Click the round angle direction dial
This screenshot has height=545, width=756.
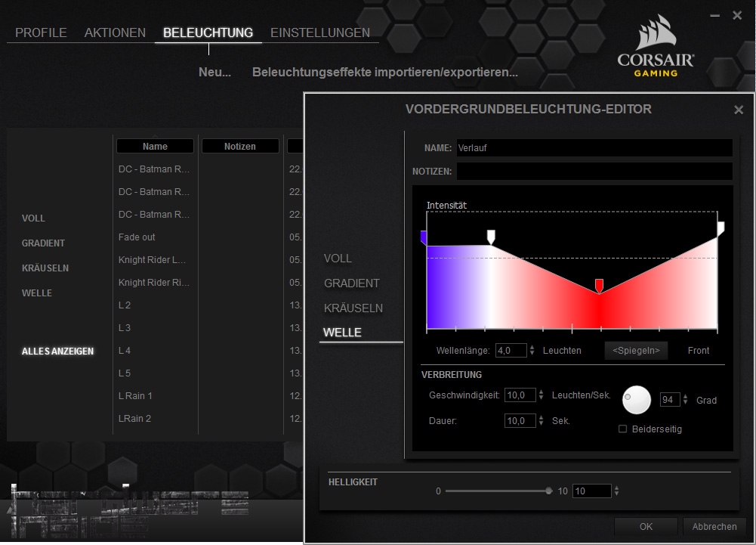[637, 400]
